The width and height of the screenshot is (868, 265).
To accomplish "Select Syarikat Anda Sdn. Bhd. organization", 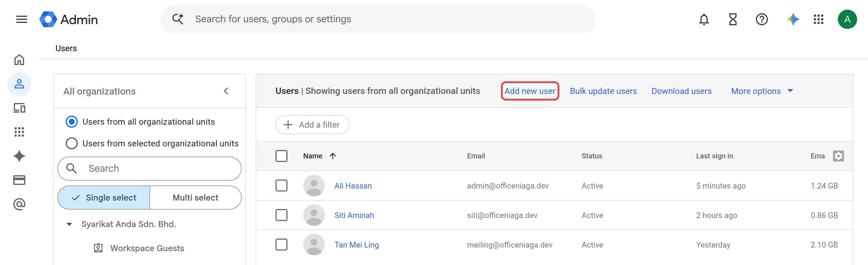I will tap(128, 224).
